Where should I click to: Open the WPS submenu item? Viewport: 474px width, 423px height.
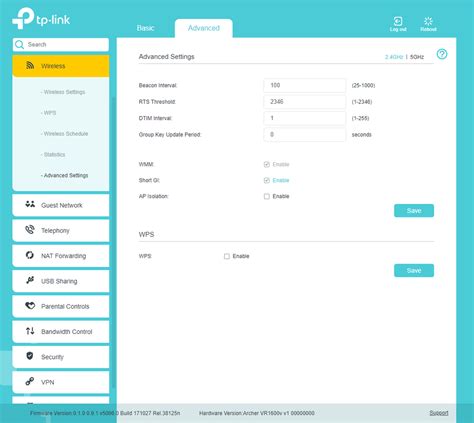click(49, 113)
